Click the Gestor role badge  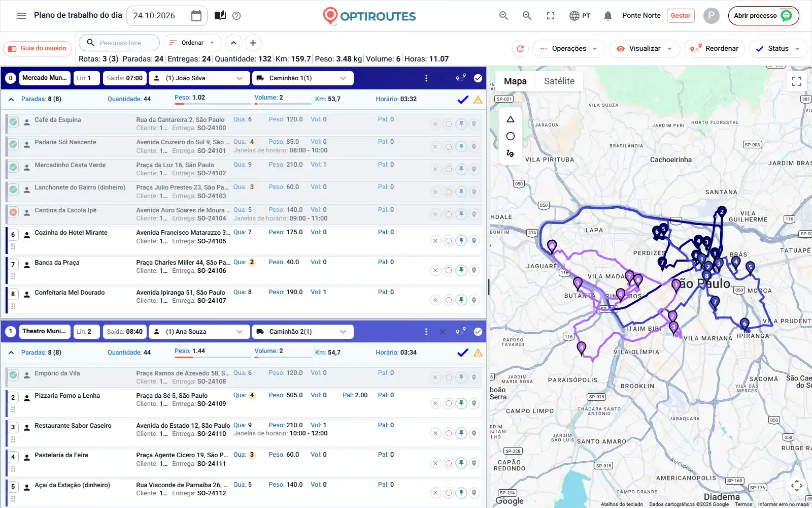click(x=681, y=16)
